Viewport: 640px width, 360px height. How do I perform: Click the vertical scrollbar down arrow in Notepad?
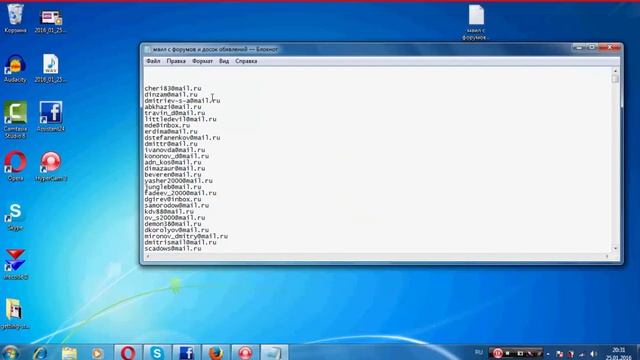tap(615, 248)
